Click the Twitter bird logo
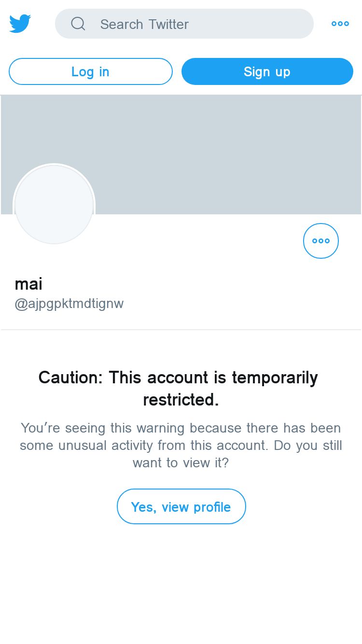Screen dimensions: 362x644 coord(20,24)
